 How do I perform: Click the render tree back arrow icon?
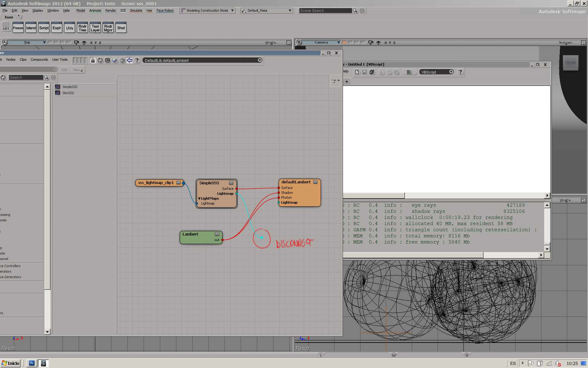click(x=130, y=60)
